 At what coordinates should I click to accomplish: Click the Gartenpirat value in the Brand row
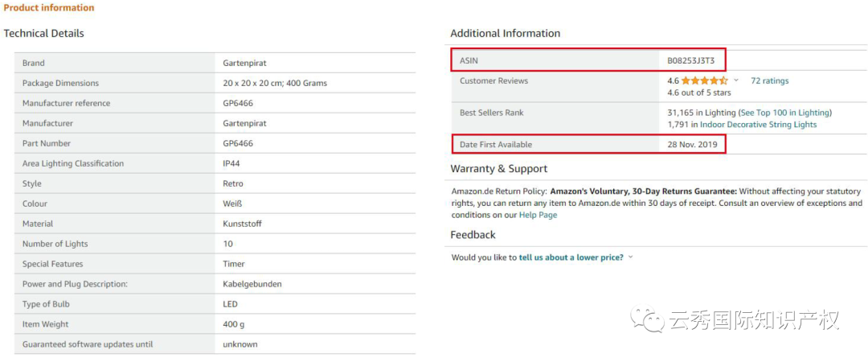click(x=246, y=63)
